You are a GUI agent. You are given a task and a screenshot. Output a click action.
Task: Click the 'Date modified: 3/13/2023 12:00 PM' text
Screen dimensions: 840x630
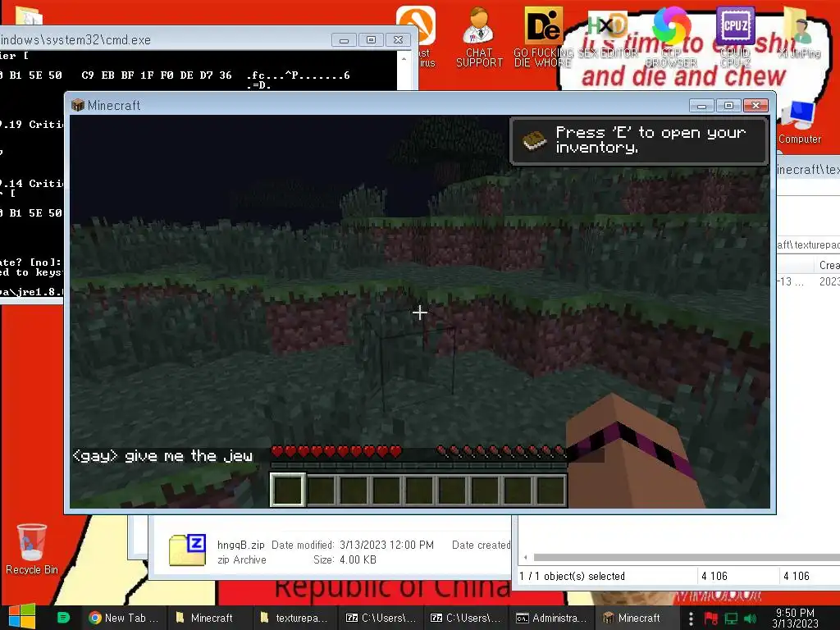pyautogui.click(x=353, y=545)
